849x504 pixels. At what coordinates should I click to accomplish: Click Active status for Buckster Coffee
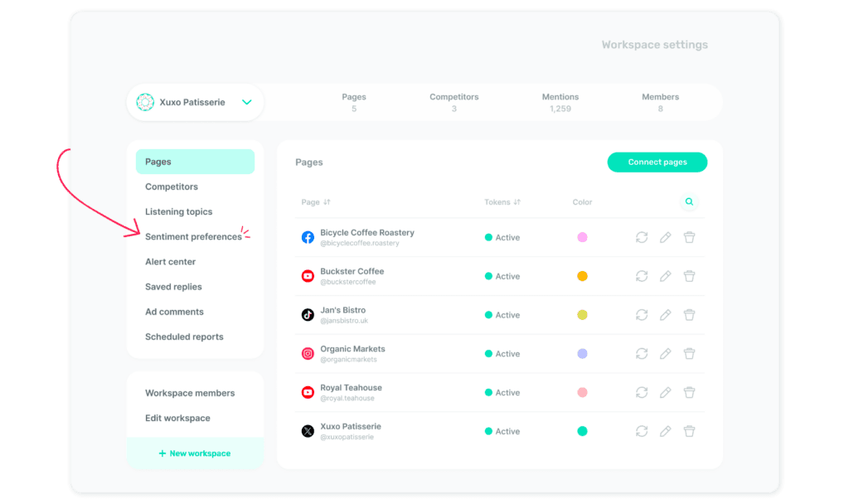[x=502, y=276]
